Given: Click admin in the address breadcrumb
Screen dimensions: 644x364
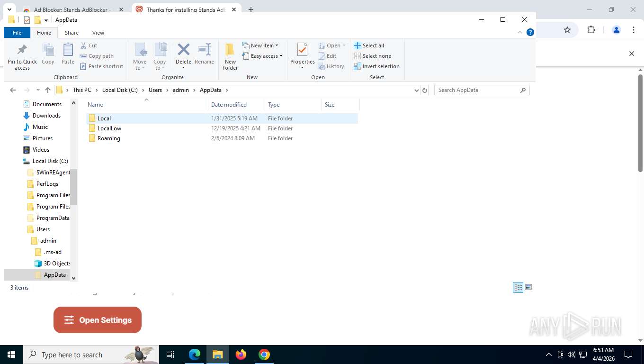Looking at the screenshot, I should (181, 90).
